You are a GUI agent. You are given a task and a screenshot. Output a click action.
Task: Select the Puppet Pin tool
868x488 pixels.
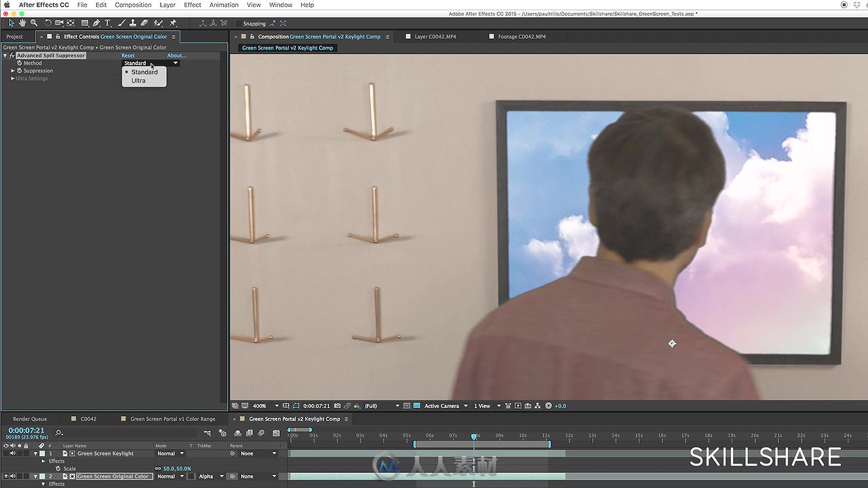click(172, 23)
